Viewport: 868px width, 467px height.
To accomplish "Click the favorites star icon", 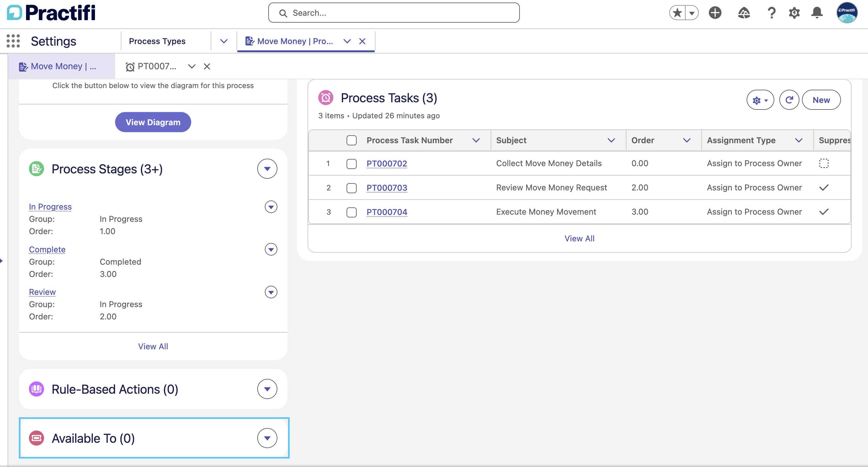I will coord(677,13).
